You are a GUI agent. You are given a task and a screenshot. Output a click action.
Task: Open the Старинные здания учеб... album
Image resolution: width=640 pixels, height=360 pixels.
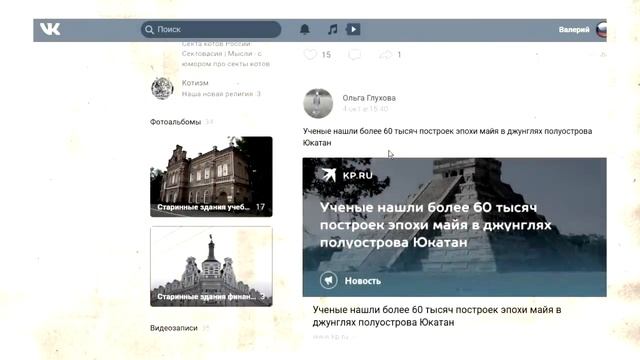click(211, 176)
